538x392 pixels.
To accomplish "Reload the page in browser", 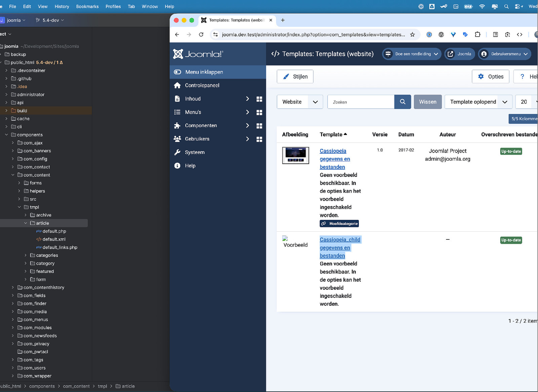I will (x=201, y=35).
